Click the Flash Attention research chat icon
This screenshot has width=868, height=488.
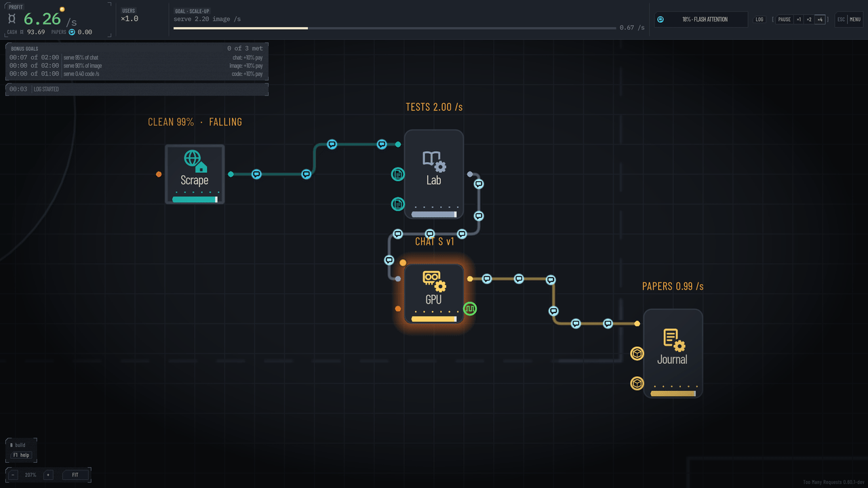[x=660, y=20]
